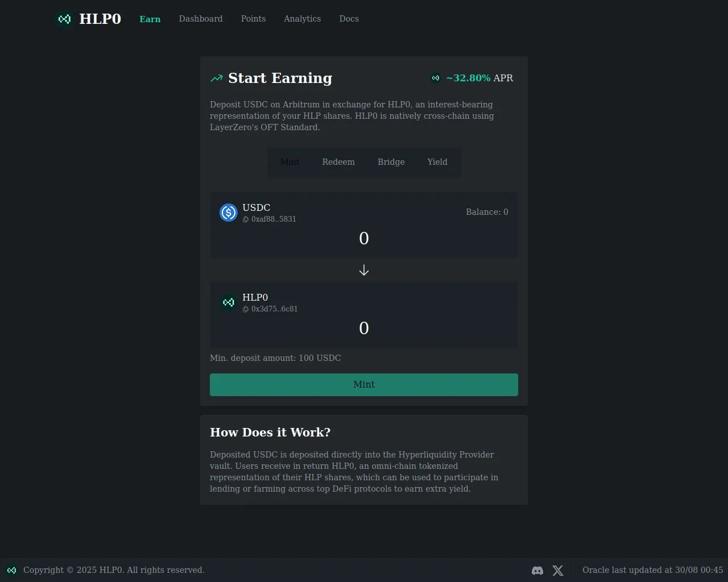Click the USDC token icon
Image resolution: width=728 pixels, height=582 pixels.
click(229, 213)
